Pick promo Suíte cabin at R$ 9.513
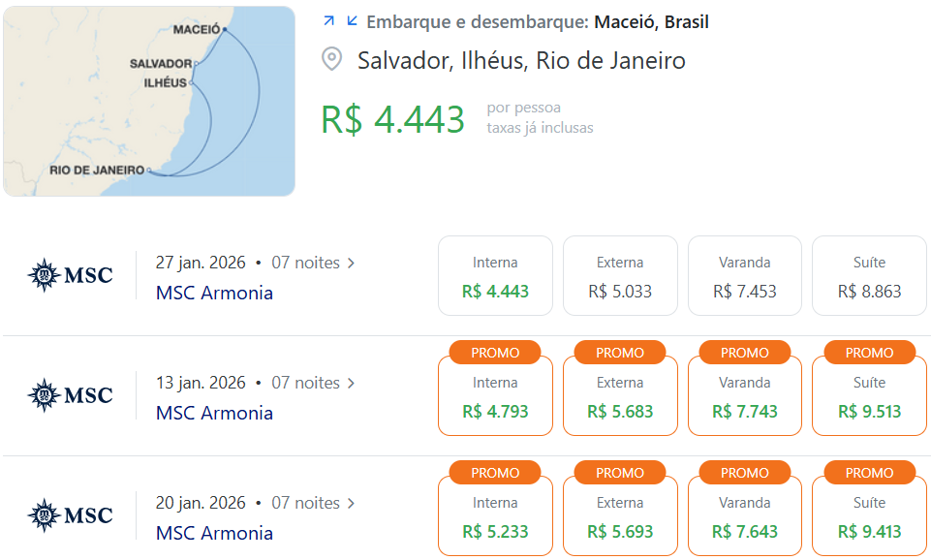The width and height of the screenshot is (931, 560). (869, 395)
